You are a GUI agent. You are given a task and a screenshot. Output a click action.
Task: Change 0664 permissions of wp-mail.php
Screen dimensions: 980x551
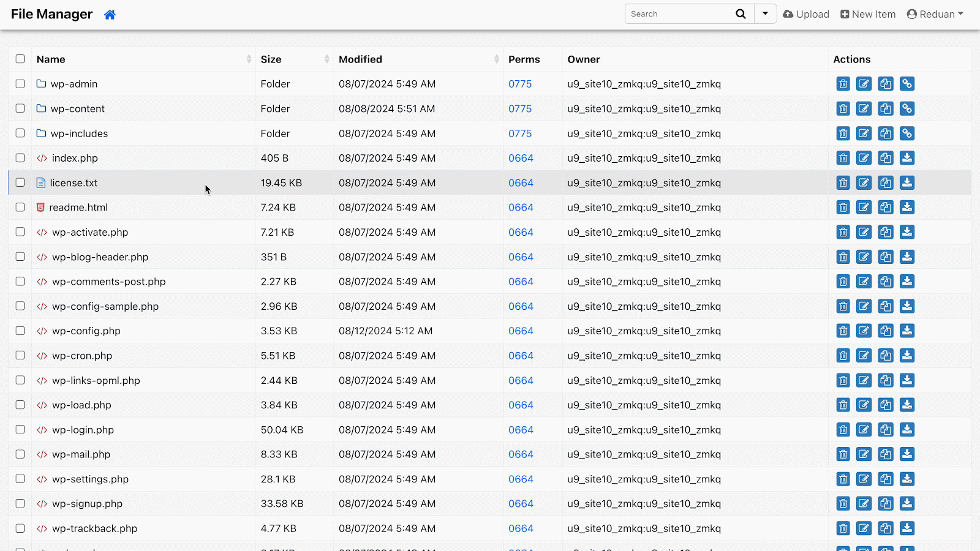click(521, 454)
